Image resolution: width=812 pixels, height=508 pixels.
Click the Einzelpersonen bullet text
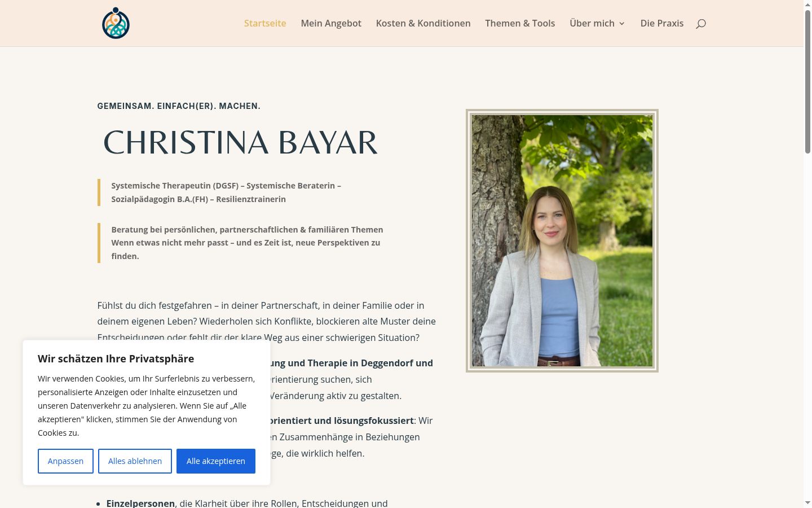point(140,503)
